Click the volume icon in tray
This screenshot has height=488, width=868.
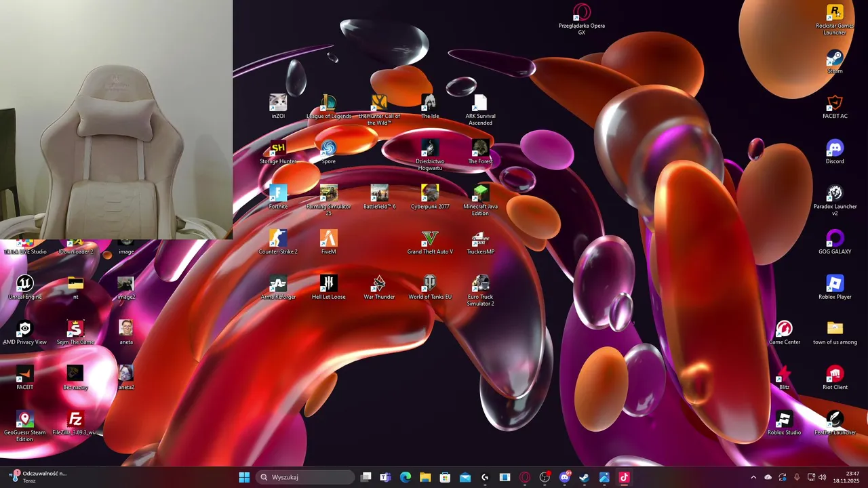(823, 477)
